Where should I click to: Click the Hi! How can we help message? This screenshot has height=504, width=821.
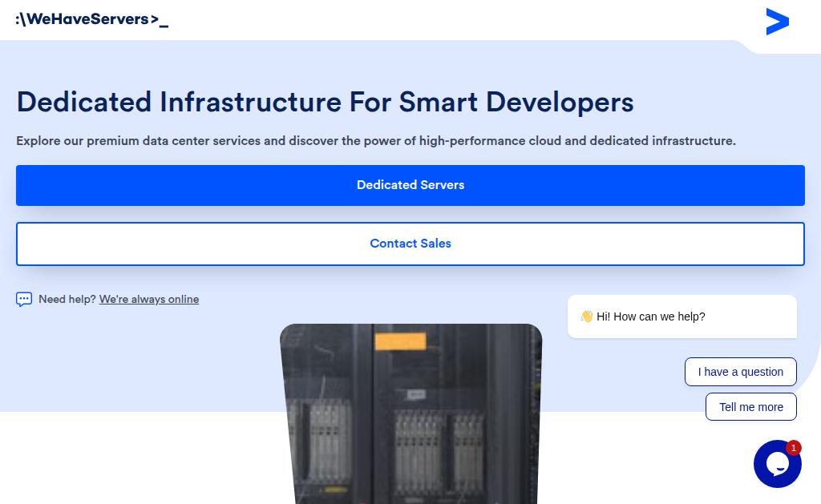click(x=681, y=317)
